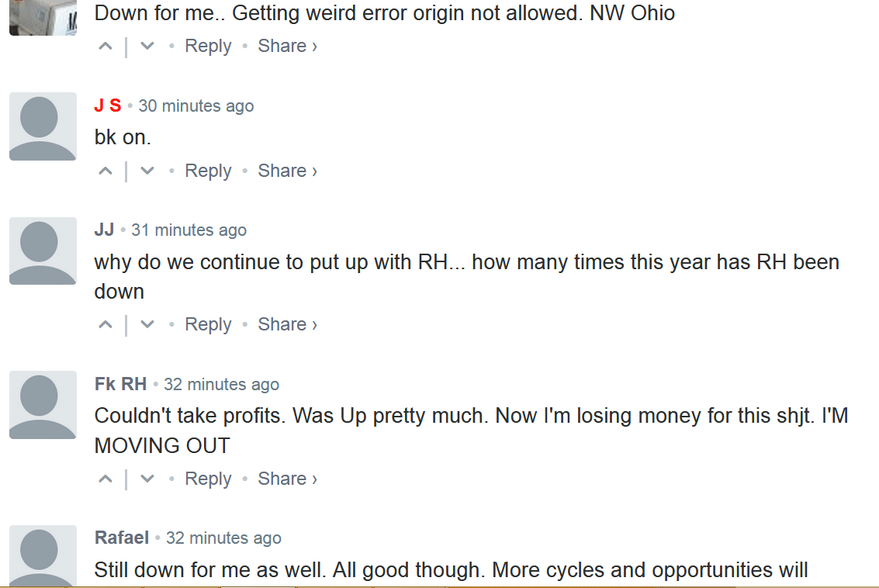The image size is (879, 588).
Task: Click JJ's avatar image
Action: click(x=43, y=251)
